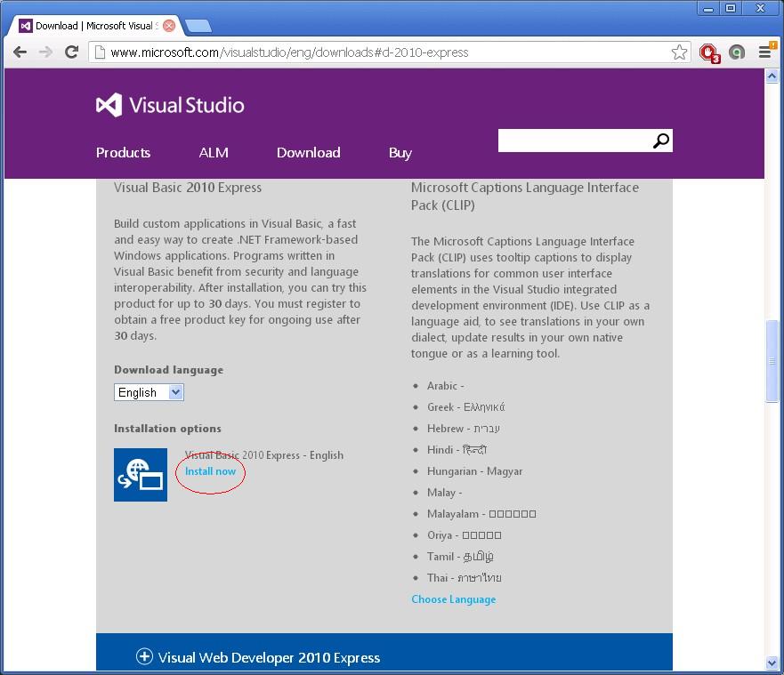Click into the site search field
Viewport: 784px width, 675px height.
tap(575, 141)
